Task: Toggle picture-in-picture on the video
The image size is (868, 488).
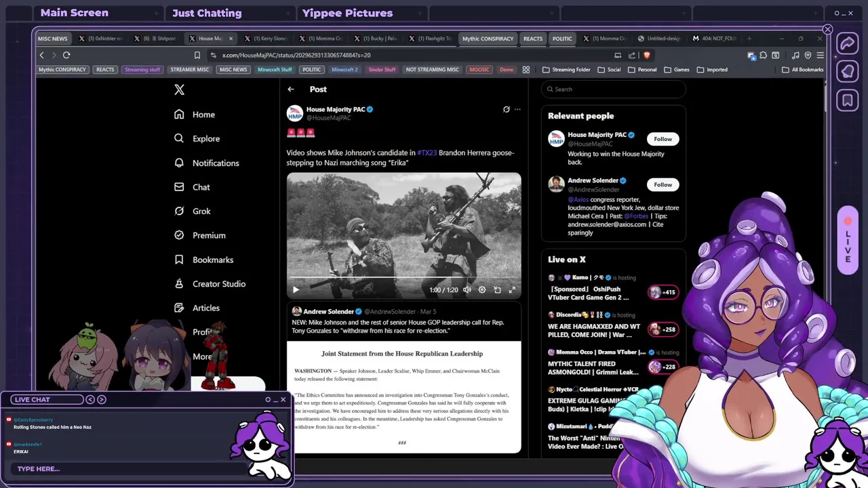Action: (497, 289)
